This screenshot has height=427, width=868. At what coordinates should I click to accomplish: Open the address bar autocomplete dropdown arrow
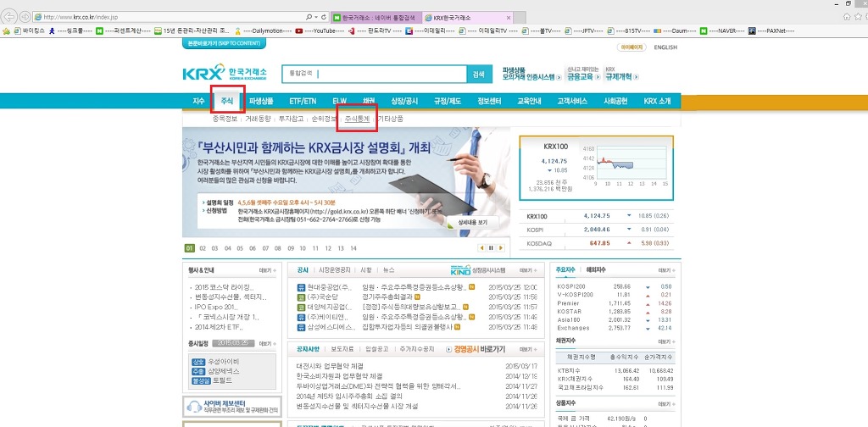tap(316, 17)
